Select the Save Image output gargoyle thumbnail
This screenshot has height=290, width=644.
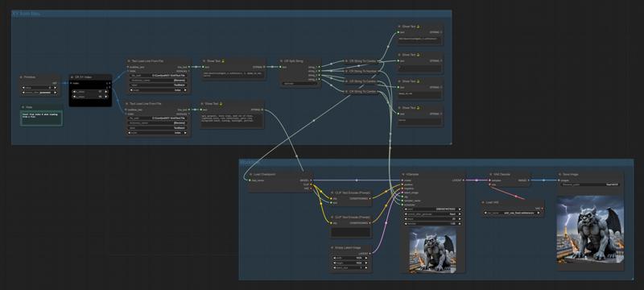[590, 230]
